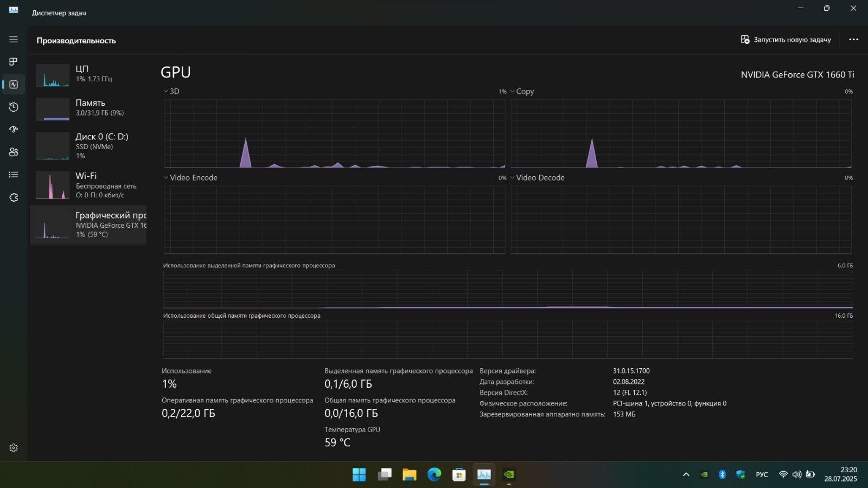Open the Users page icon
The width and height of the screenshot is (868, 488).
tap(14, 152)
